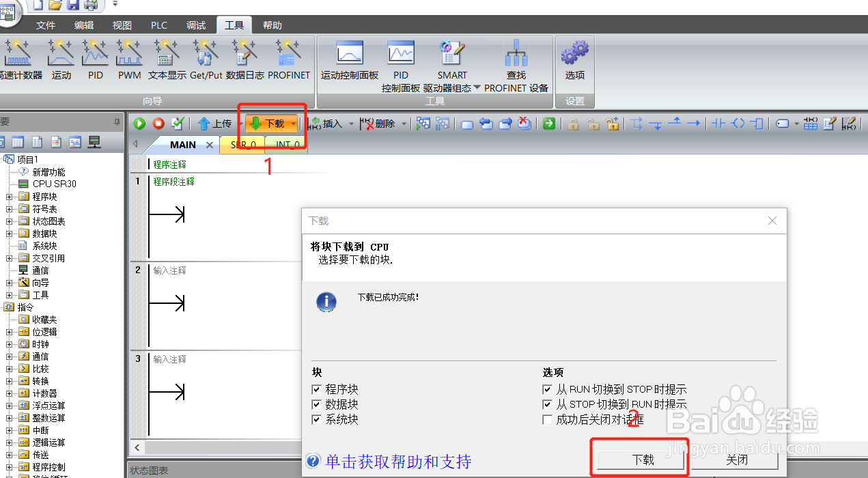
Task: Toggle 数据块 checkbox
Action: (316, 404)
